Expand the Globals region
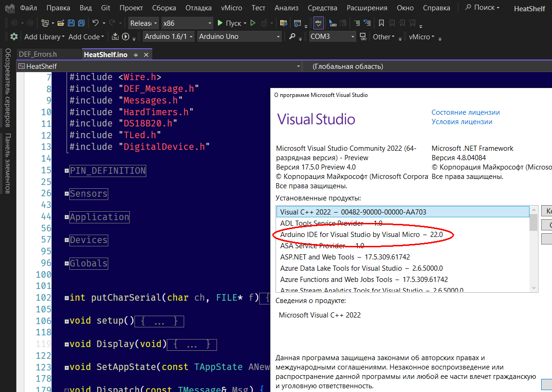This screenshot has height=392, width=552. pos(67,263)
